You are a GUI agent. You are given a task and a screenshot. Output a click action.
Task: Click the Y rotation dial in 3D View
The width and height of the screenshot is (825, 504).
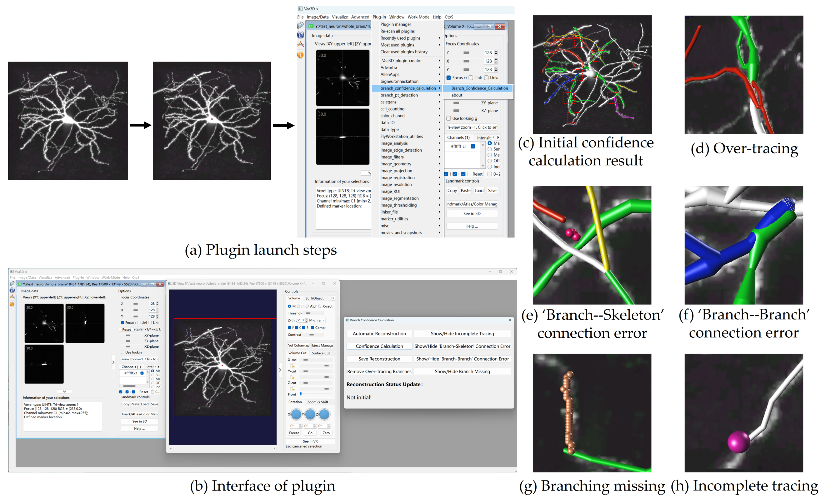[310, 414]
